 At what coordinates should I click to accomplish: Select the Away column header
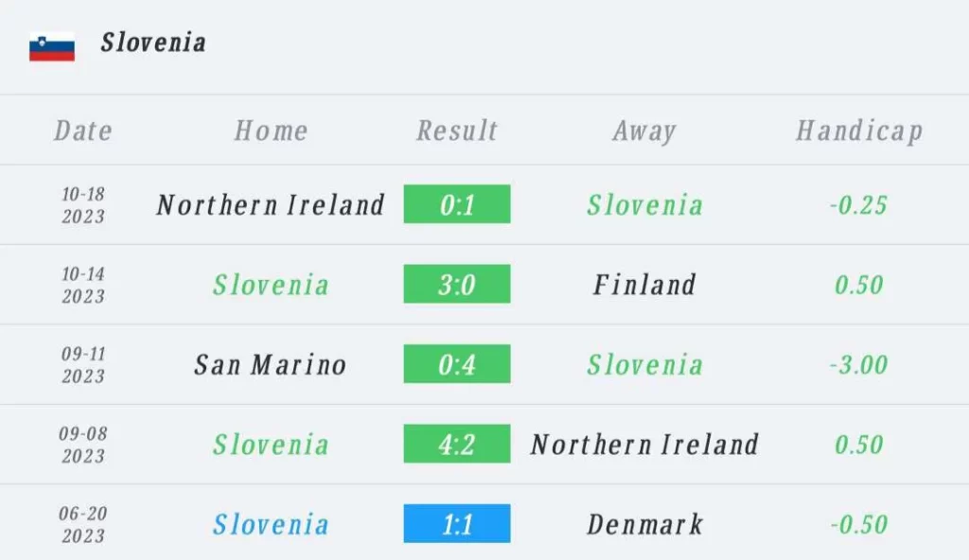(644, 131)
